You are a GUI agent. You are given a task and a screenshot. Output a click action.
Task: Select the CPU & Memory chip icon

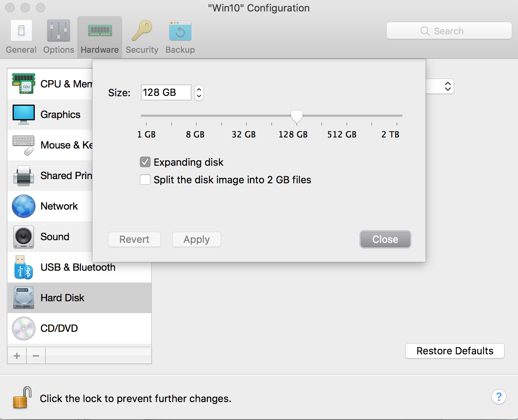24,84
